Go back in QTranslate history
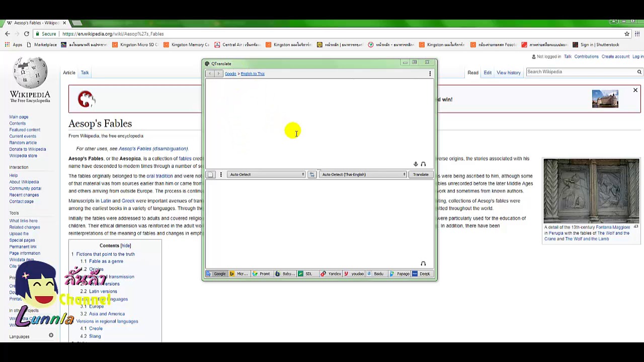644x362 pixels. point(210,74)
